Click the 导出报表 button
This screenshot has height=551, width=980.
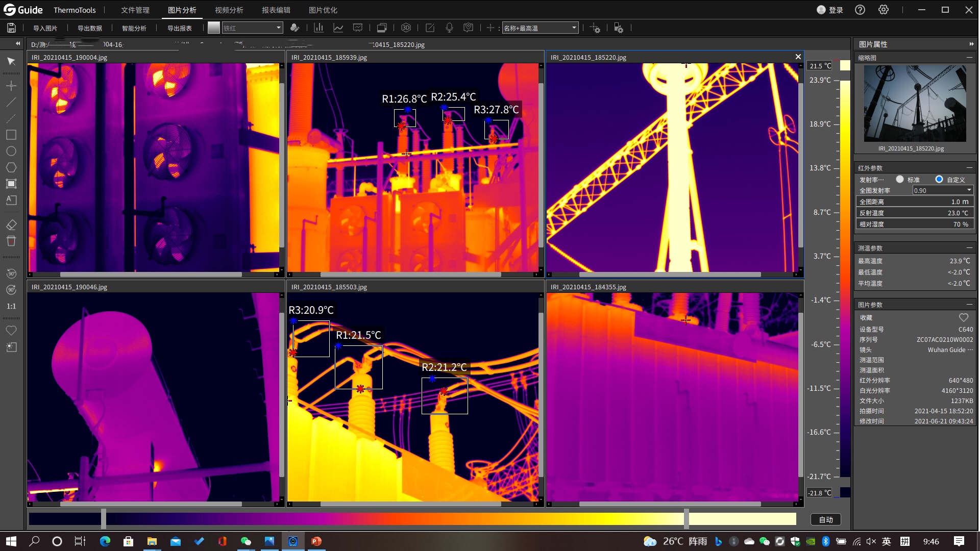tap(180, 28)
